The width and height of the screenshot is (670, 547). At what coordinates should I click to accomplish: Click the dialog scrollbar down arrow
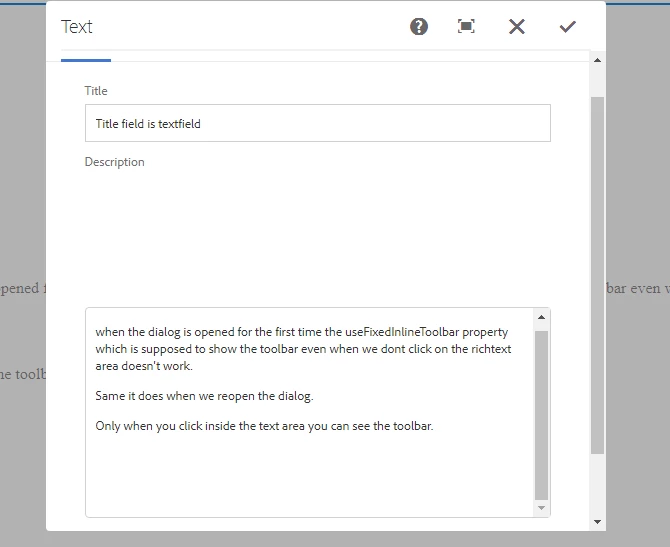(597, 522)
